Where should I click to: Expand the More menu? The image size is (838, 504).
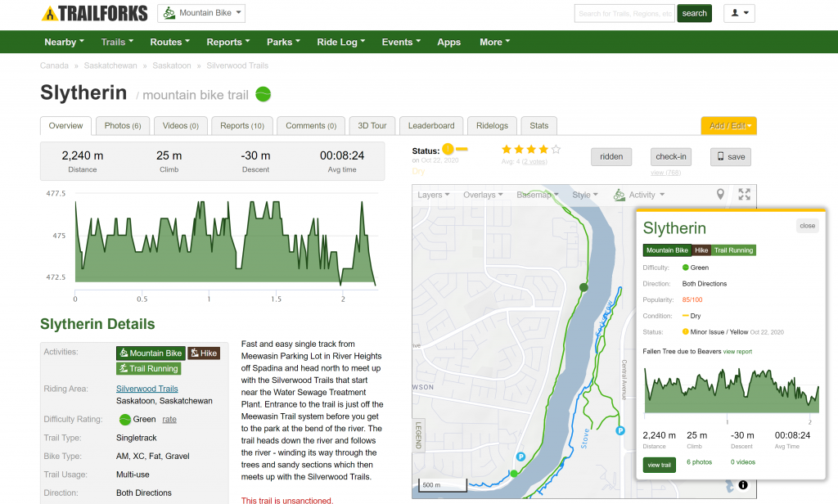tap(495, 43)
